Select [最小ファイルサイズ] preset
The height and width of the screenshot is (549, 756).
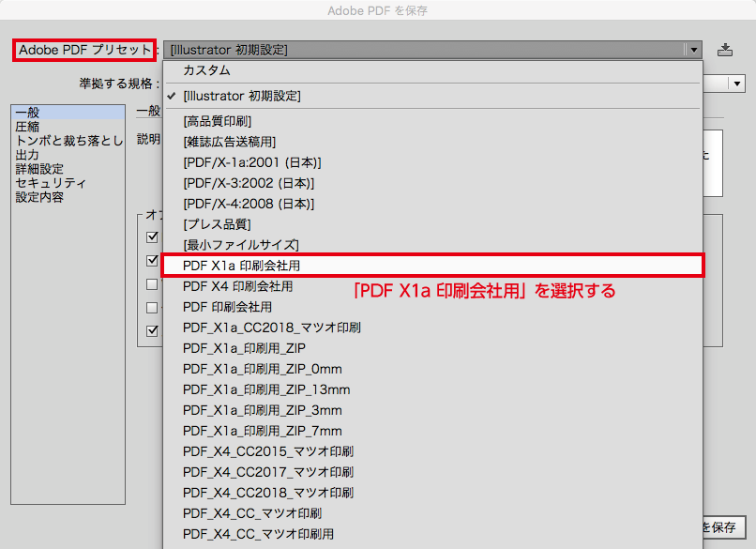tap(432, 245)
